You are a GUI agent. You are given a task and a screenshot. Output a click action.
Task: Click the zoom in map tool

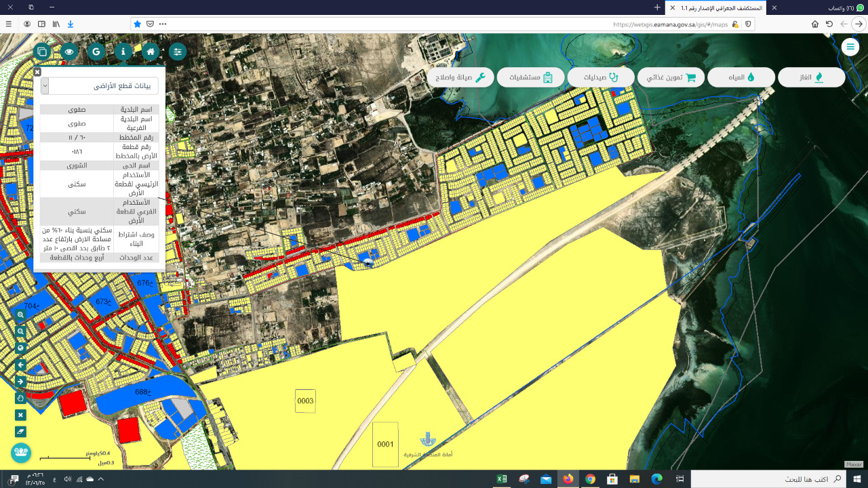pyautogui.click(x=20, y=315)
